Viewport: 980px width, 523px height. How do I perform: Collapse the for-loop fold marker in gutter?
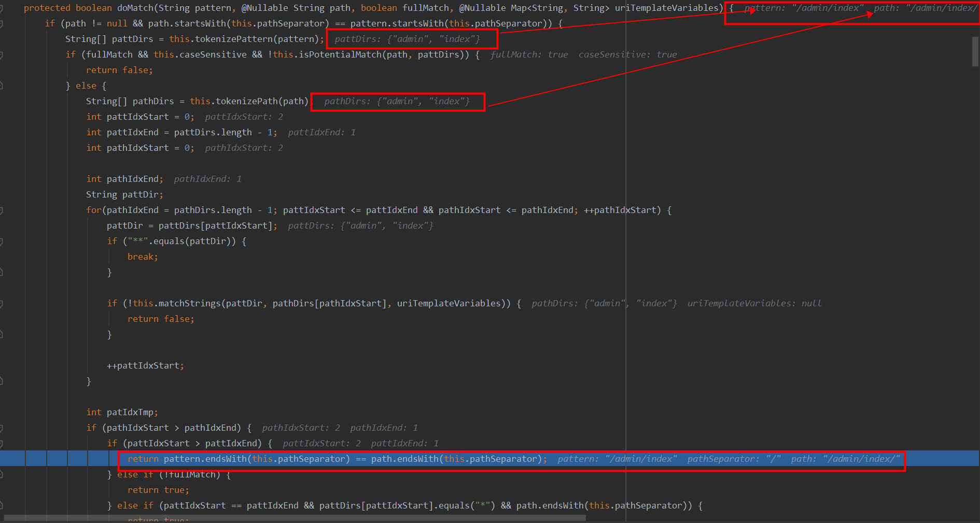pyautogui.click(x=2, y=210)
